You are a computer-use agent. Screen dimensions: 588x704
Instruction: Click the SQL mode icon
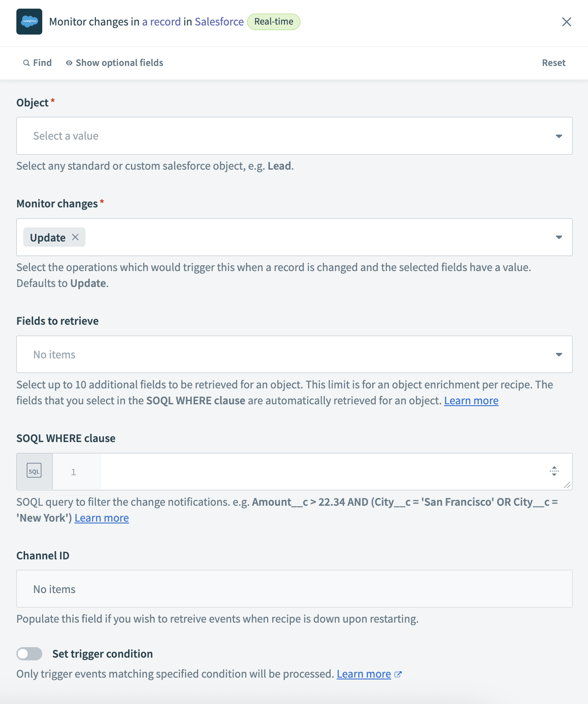pos(34,471)
